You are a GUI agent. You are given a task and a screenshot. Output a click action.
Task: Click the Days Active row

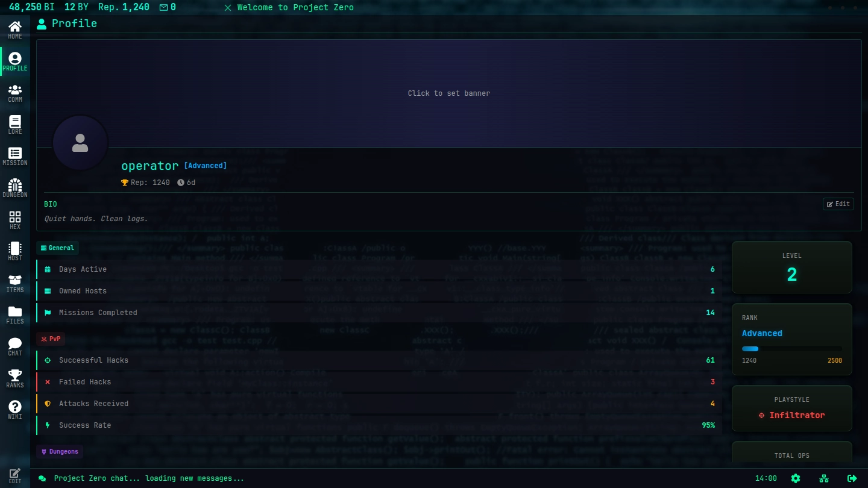pyautogui.click(x=379, y=269)
